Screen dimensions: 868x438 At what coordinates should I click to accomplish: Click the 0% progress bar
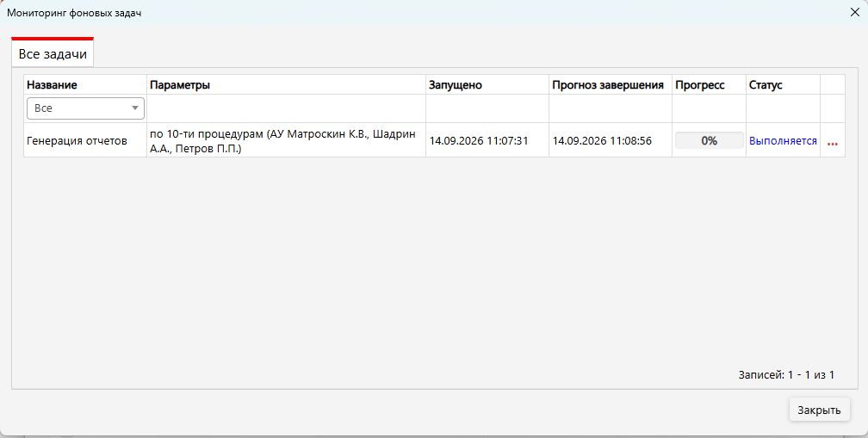click(x=710, y=140)
